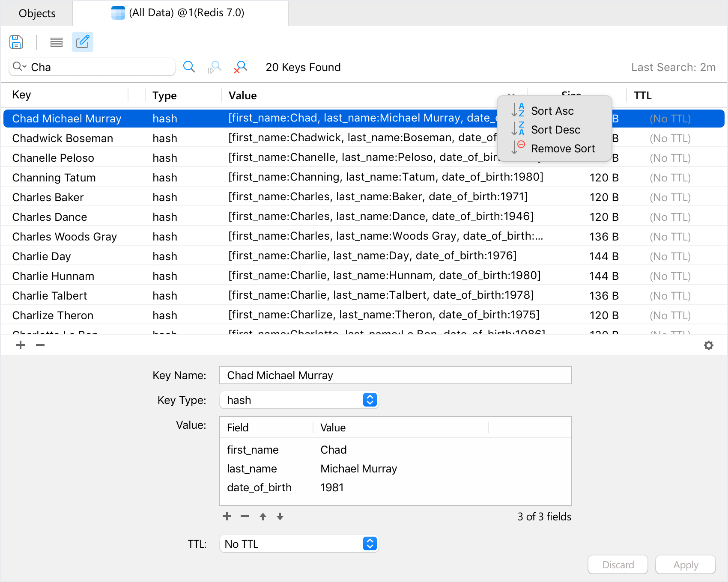Select the Charlie Hunnam key
The width and height of the screenshot is (728, 582).
pos(53,276)
